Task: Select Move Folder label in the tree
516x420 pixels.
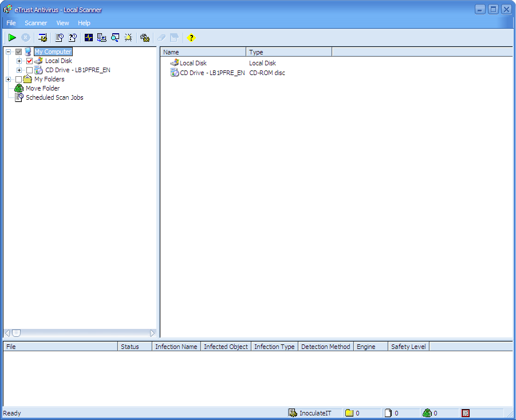Action: click(43, 88)
